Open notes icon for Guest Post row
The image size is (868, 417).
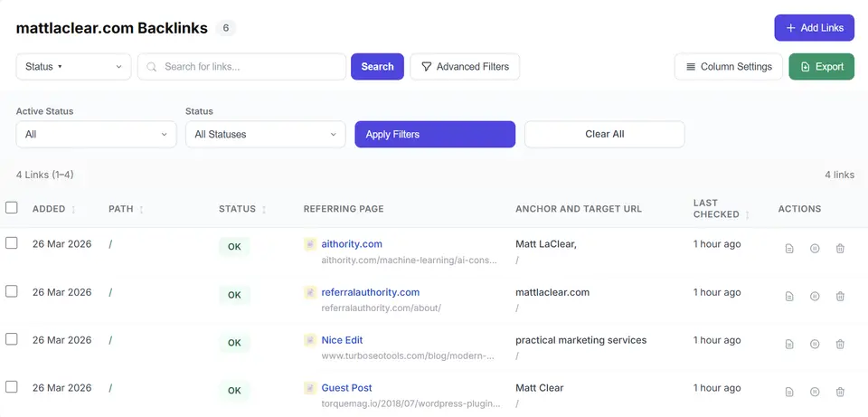(x=789, y=392)
